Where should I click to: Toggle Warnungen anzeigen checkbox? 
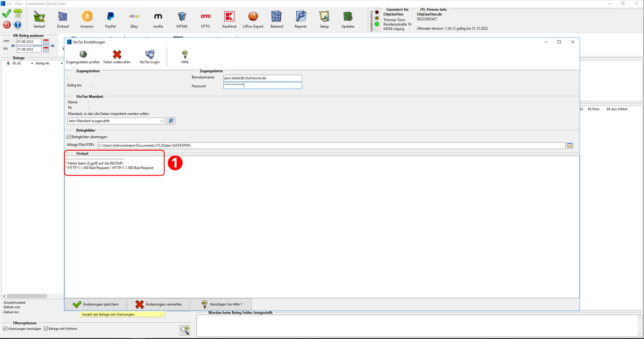coord(5,328)
